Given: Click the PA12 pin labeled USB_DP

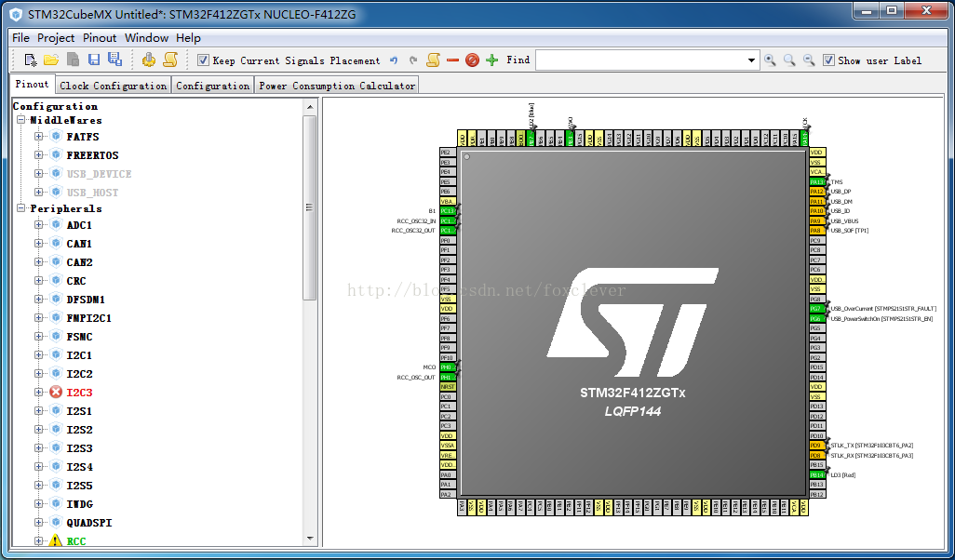Looking at the screenshot, I should pyautogui.click(x=817, y=191).
